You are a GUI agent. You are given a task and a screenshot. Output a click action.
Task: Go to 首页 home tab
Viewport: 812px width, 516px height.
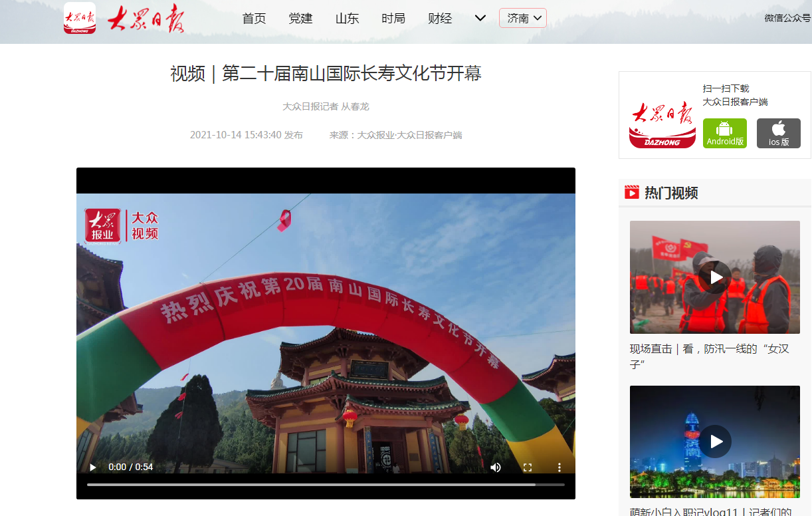[x=254, y=19]
